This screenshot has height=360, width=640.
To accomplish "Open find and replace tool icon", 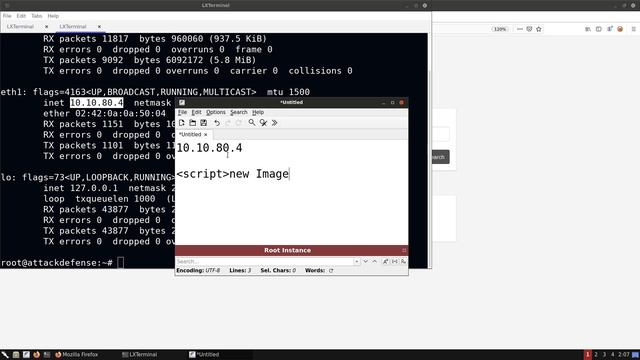I will coord(263,123).
